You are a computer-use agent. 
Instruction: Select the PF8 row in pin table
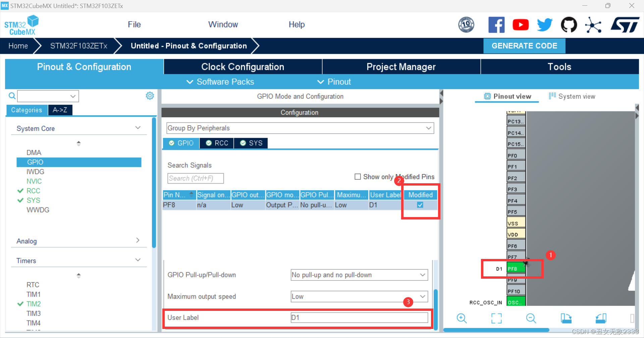300,205
